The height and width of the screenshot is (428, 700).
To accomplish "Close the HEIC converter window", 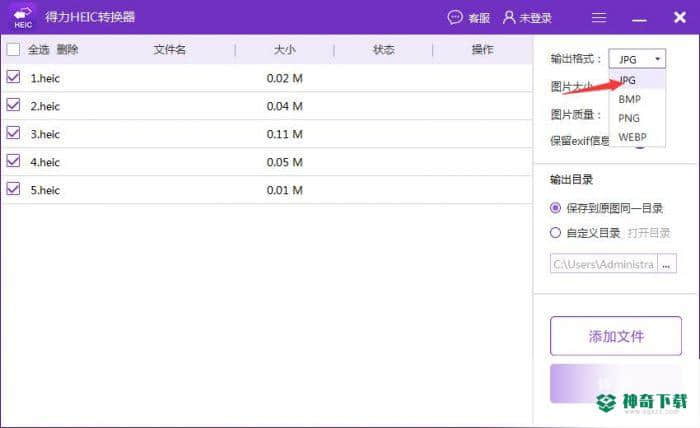I will (x=679, y=17).
